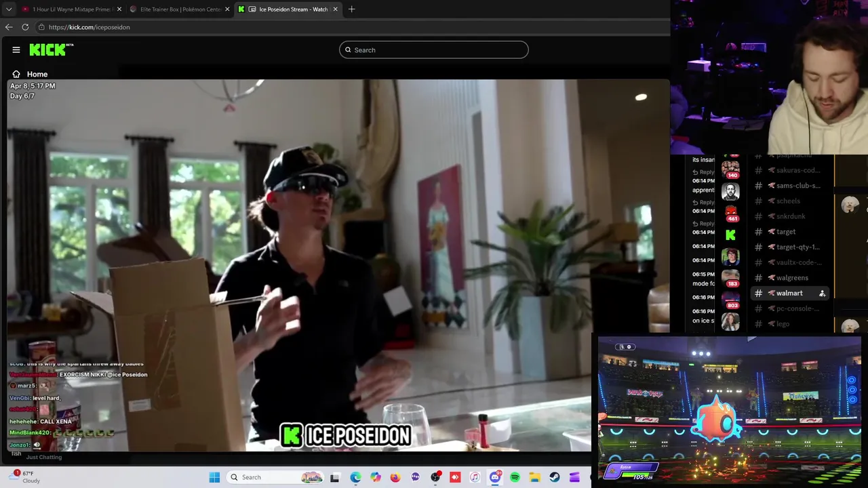The image size is (868, 488).
Task: Launch Microsoft Edge from taskbar
Action: point(355,477)
